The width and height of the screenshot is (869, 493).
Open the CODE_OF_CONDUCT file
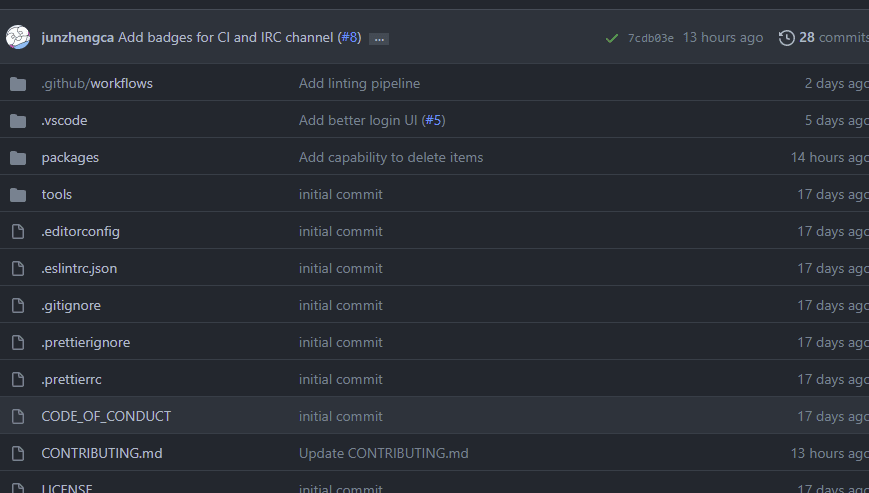point(106,417)
